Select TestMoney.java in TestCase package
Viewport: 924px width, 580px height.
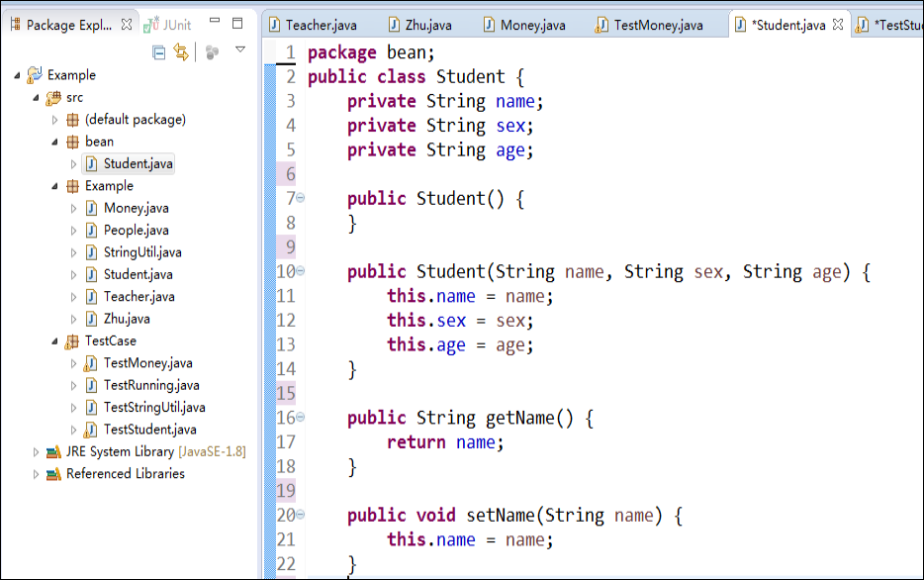pyautogui.click(x=148, y=363)
